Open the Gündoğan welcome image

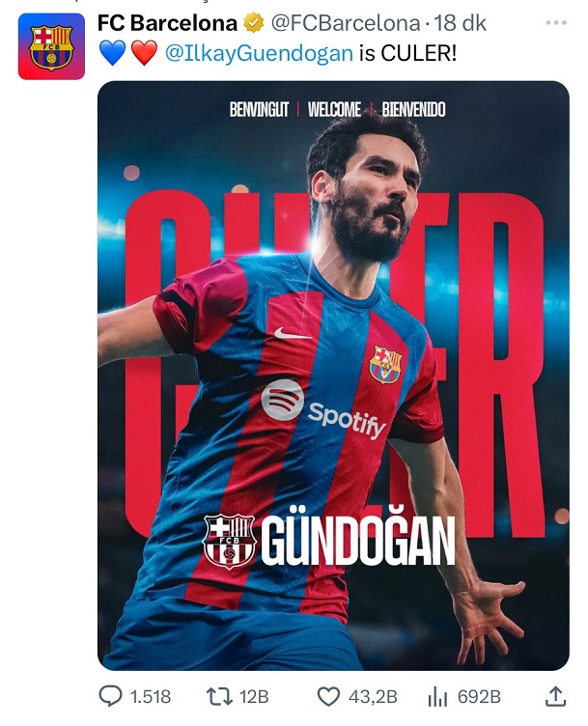(333, 376)
